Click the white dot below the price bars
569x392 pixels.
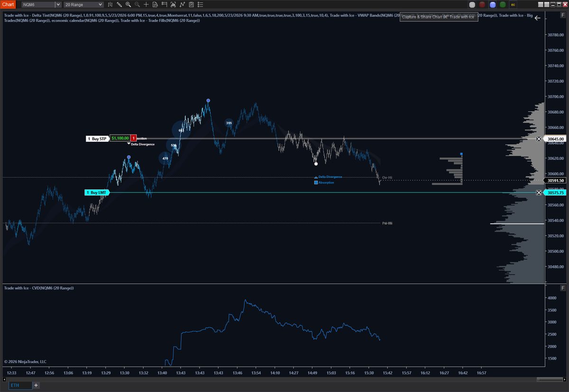coord(316,164)
